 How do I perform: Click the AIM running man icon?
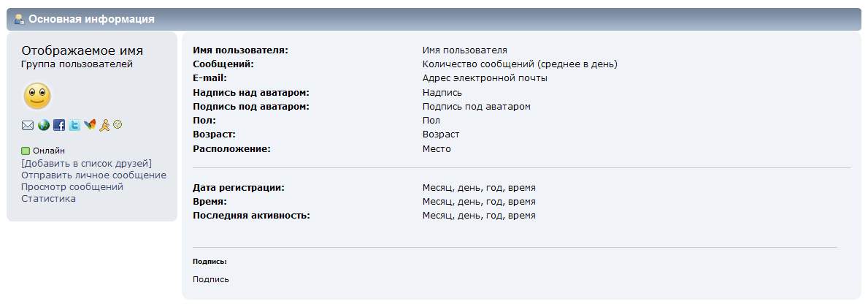[x=104, y=125]
